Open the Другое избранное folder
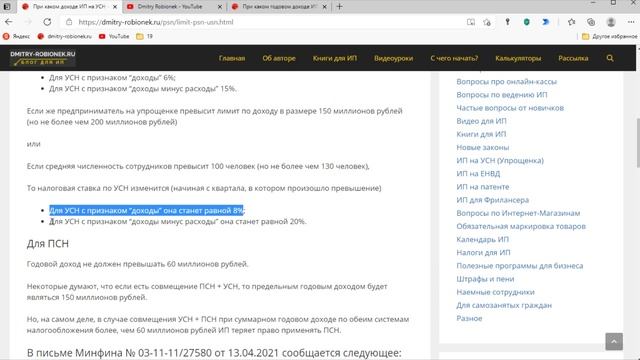640x360 pixels. coord(610,36)
